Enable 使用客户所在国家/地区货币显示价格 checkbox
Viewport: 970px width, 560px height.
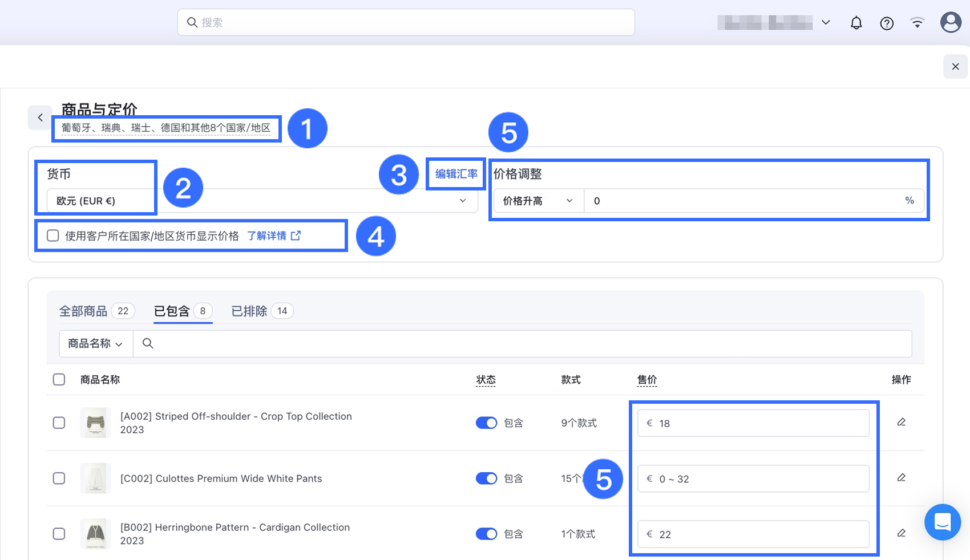point(53,236)
